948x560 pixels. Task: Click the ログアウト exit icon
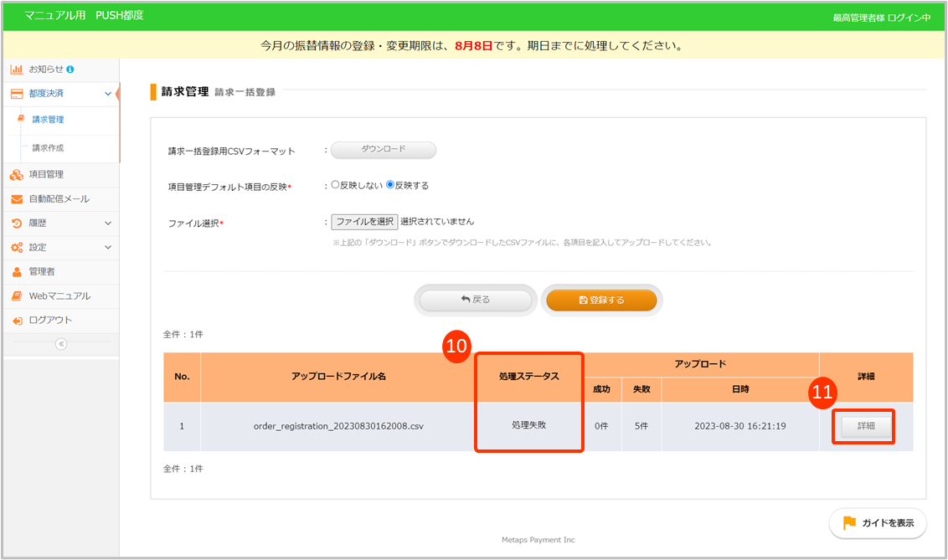click(16, 321)
